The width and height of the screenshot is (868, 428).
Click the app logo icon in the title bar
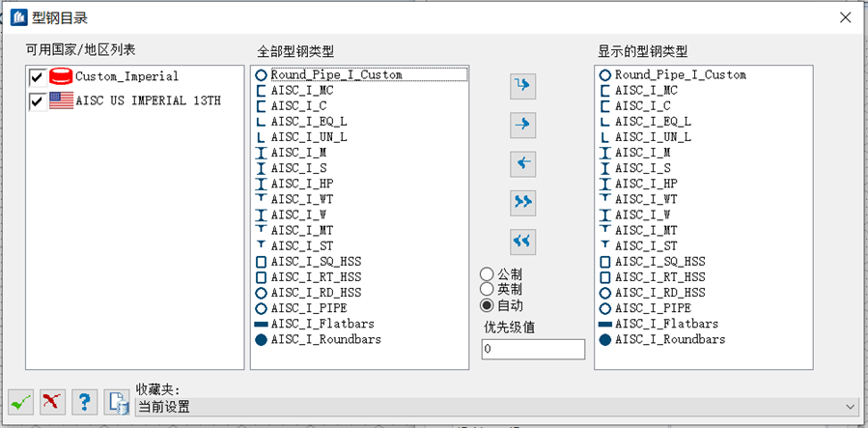18,17
